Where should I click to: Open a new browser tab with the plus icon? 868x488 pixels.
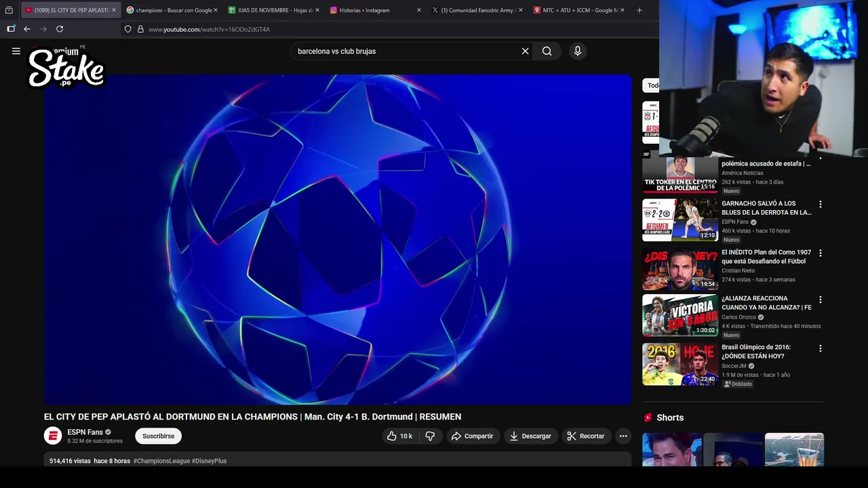coord(639,10)
